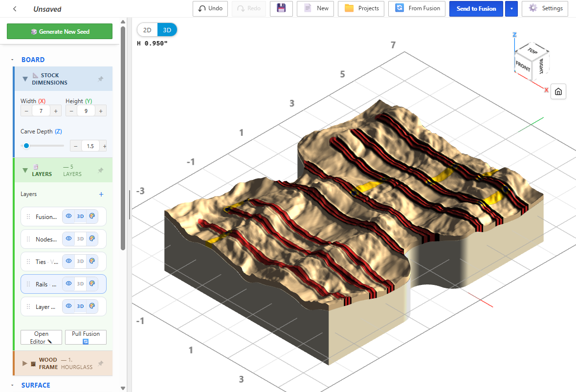Open color palette for bottom Layer row
The image size is (576, 392).
[92, 306]
